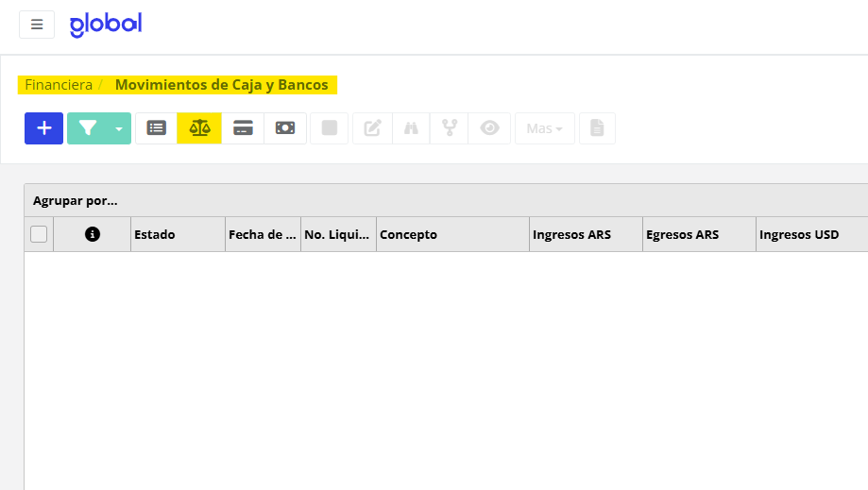The height and width of the screenshot is (490, 868).
Task: Click the global logo
Action: (x=106, y=25)
